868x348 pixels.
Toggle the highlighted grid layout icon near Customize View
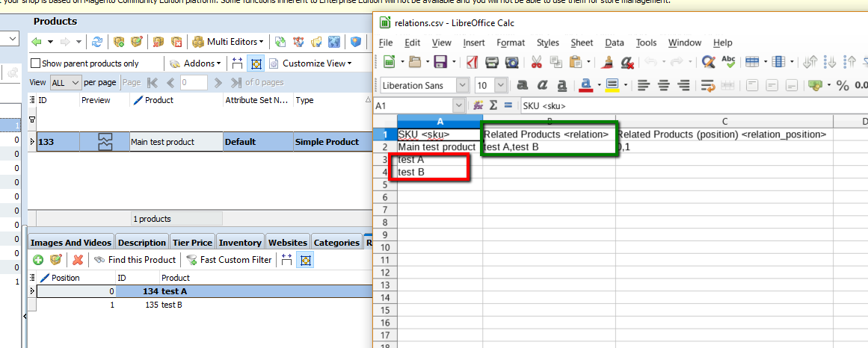point(255,63)
